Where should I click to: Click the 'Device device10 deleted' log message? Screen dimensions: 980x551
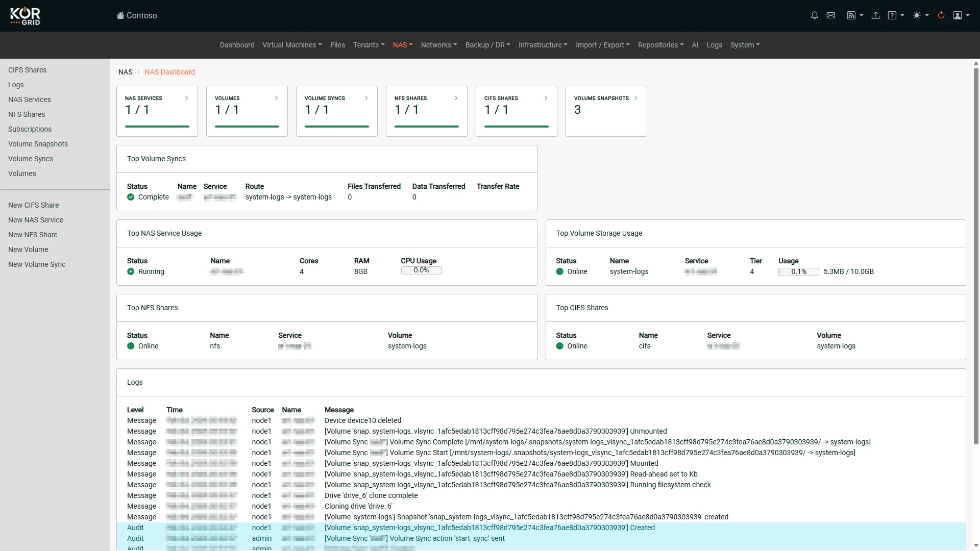click(x=363, y=420)
